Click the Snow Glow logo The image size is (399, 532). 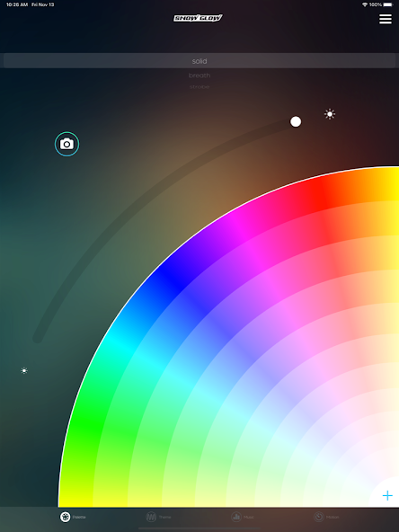click(198, 18)
